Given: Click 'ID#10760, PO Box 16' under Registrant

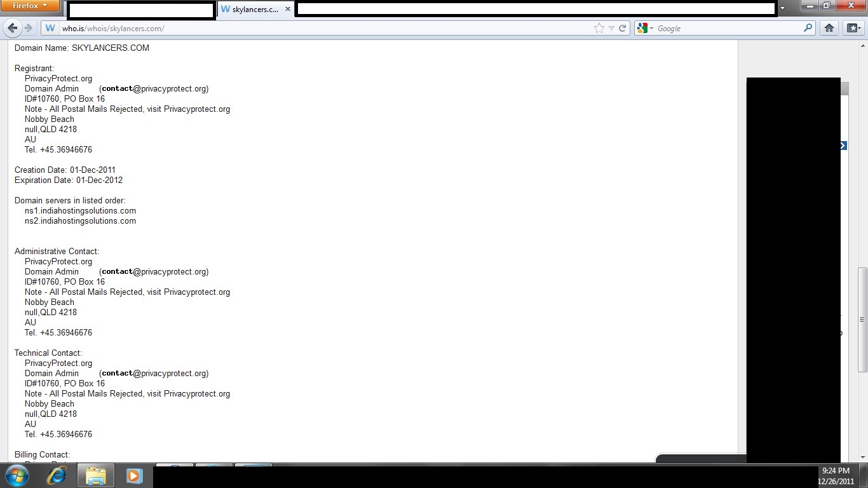Looking at the screenshot, I should (x=65, y=98).
